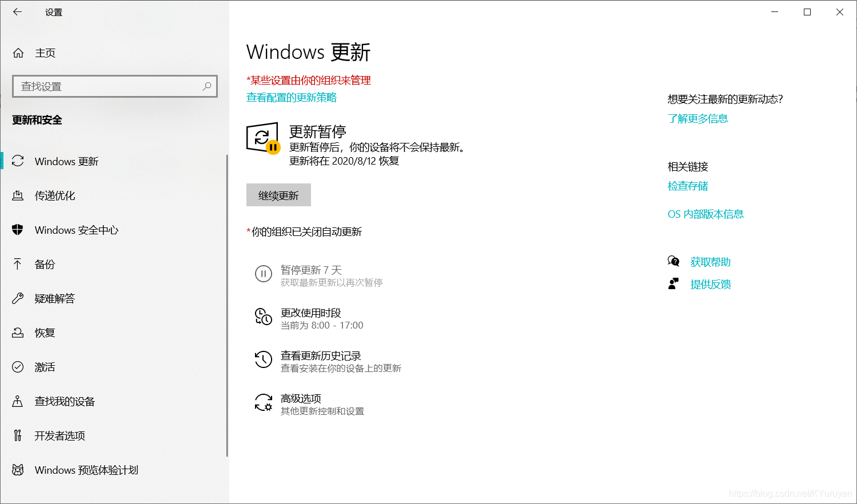Click the update paused status icon

click(x=263, y=138)
